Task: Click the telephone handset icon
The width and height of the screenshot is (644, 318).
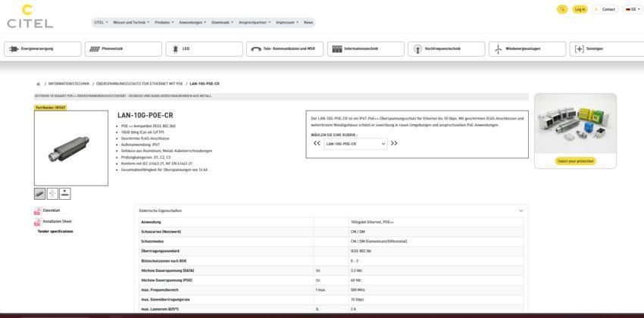Action: (x=256, y=48)
